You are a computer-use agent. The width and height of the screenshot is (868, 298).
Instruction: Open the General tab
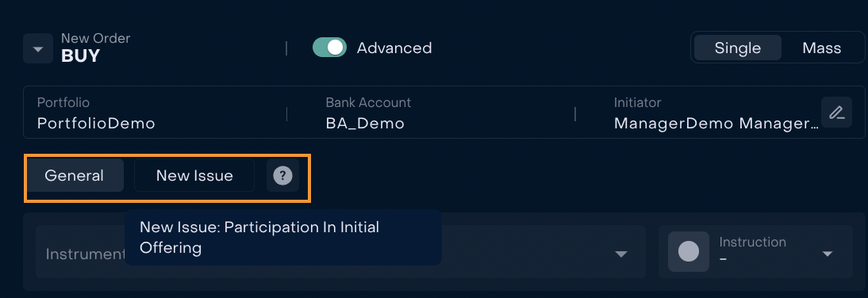[74, 175]
